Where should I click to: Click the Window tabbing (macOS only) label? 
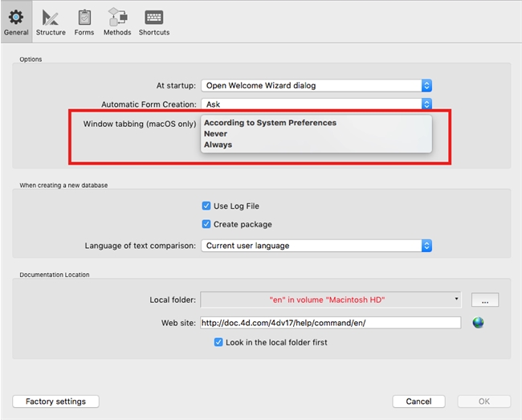[x=140, y=124]
